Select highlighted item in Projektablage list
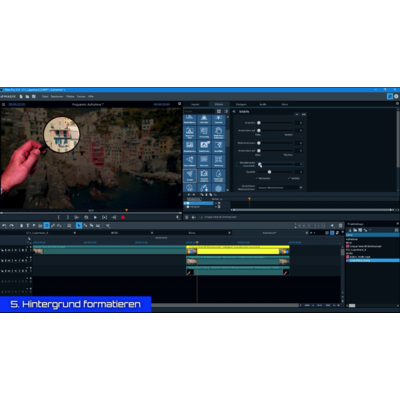 coord(372,260)
